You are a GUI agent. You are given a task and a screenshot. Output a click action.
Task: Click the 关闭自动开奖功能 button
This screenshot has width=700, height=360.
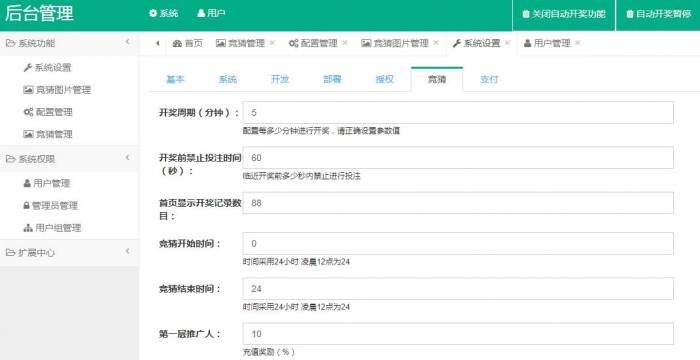[564, 14]
